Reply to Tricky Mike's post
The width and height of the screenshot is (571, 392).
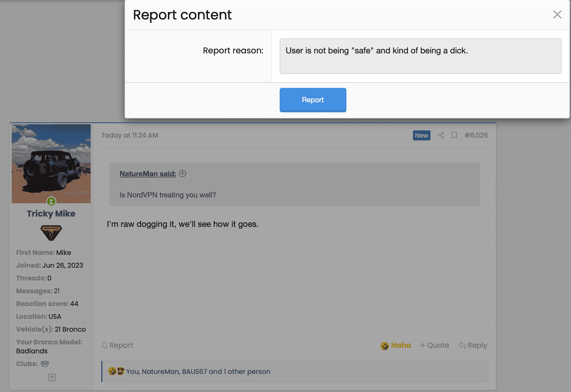pyautogui.click(x=473, y=345)
